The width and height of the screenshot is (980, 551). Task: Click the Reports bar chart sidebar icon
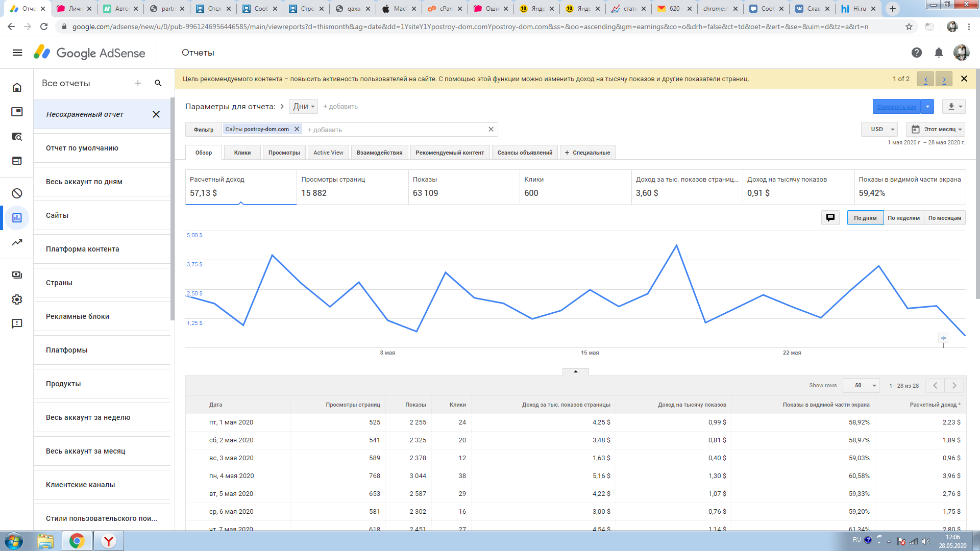tap(17, 218)
